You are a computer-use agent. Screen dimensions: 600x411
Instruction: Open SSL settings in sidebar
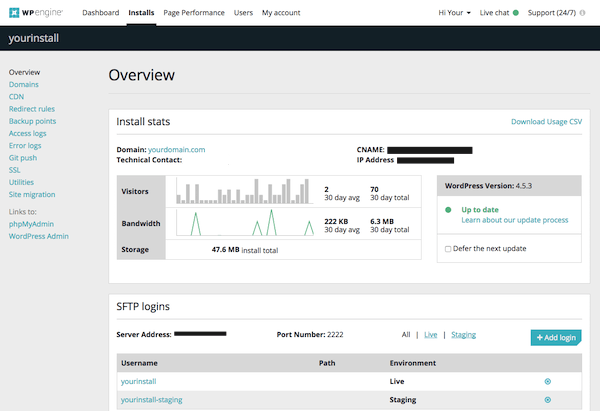[15, 170]
